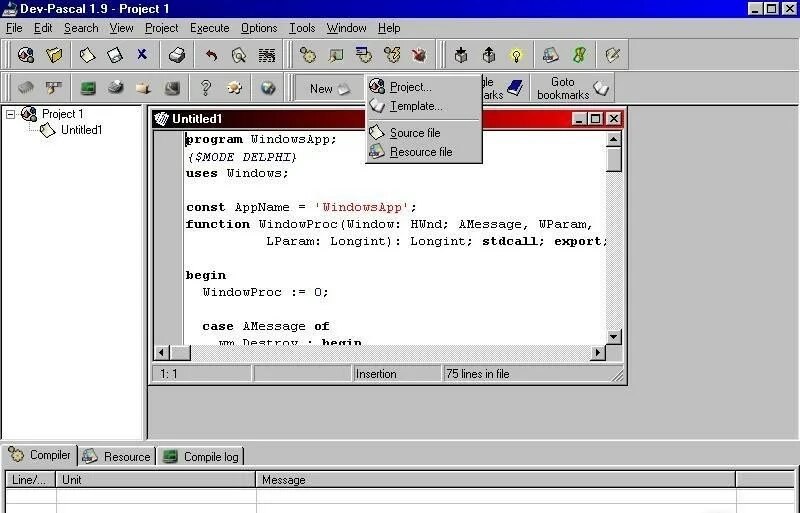Click the blank new source file icon
Image resolution: width=800 pixels, height=513 pixels.
click(x=87, y=55)
